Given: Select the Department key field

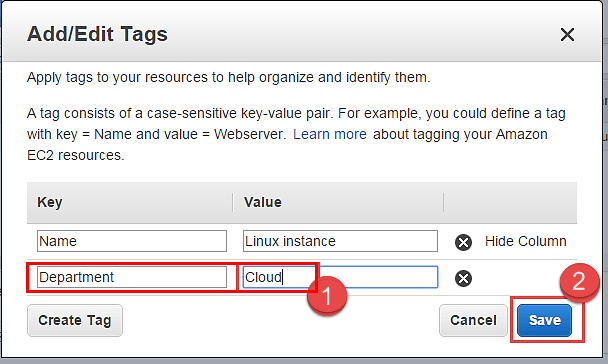Looking at the screenshot, I should coord(132,277).
